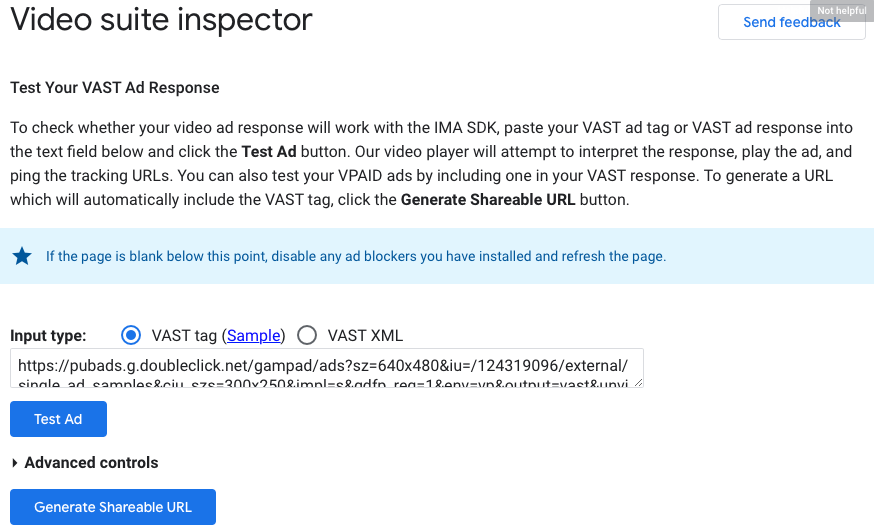Image resolution: width=874 pixels, height=530 pixels.
Task: Open the Sample VAST tag link
Action: point(255,336)
